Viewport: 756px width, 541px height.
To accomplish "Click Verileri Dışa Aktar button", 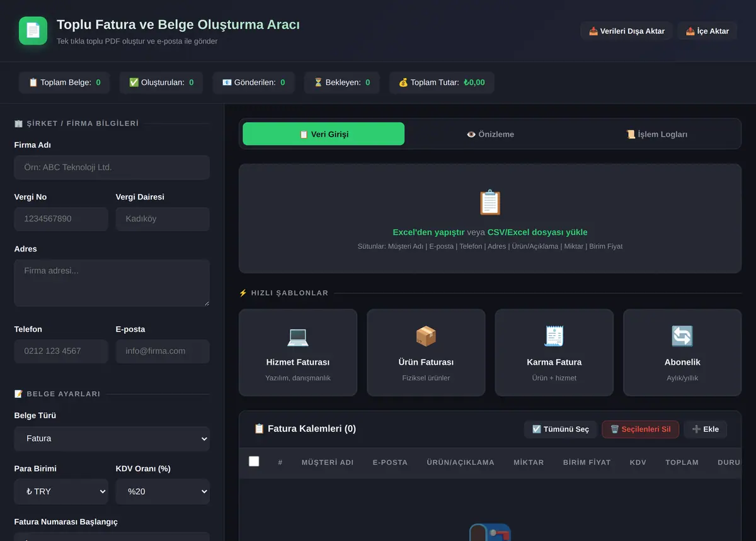I will tap(627, 31).
